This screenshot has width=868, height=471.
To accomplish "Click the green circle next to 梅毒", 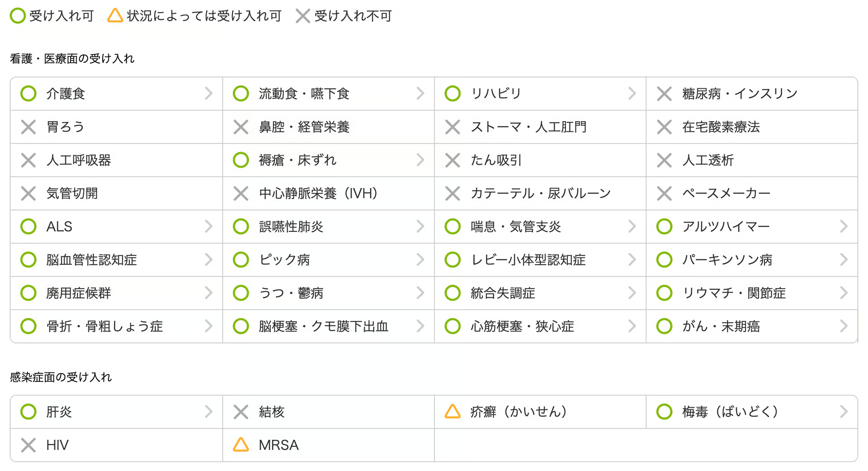I will 664,412.
